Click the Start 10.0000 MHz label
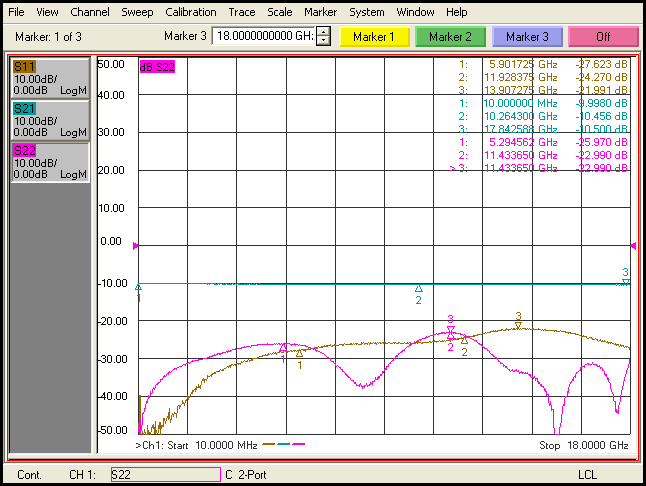 click(212, 445)
